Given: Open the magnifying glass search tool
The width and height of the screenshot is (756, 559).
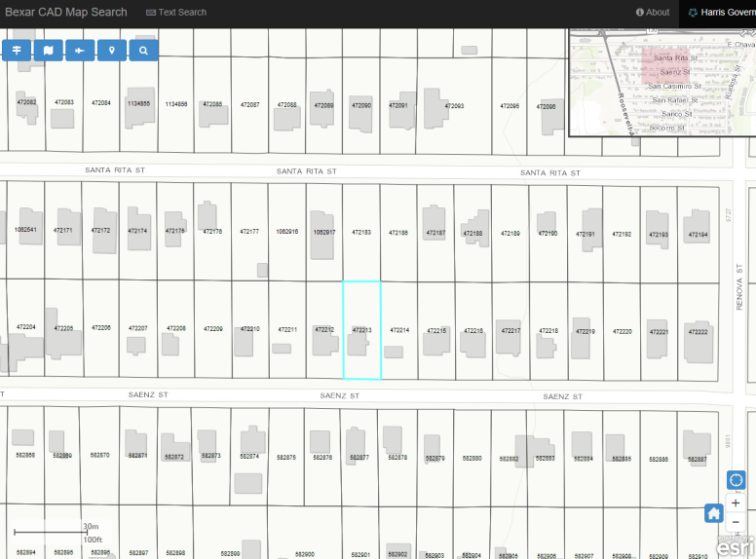Looking at the screenshot, I should 143,51.
